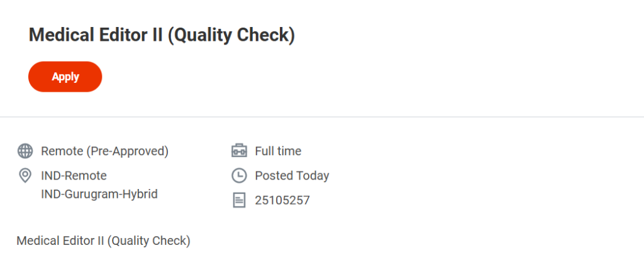This screenshot has width=644, height=270.
Task: Click the location pin icon
Action: (x=25, y=176)
